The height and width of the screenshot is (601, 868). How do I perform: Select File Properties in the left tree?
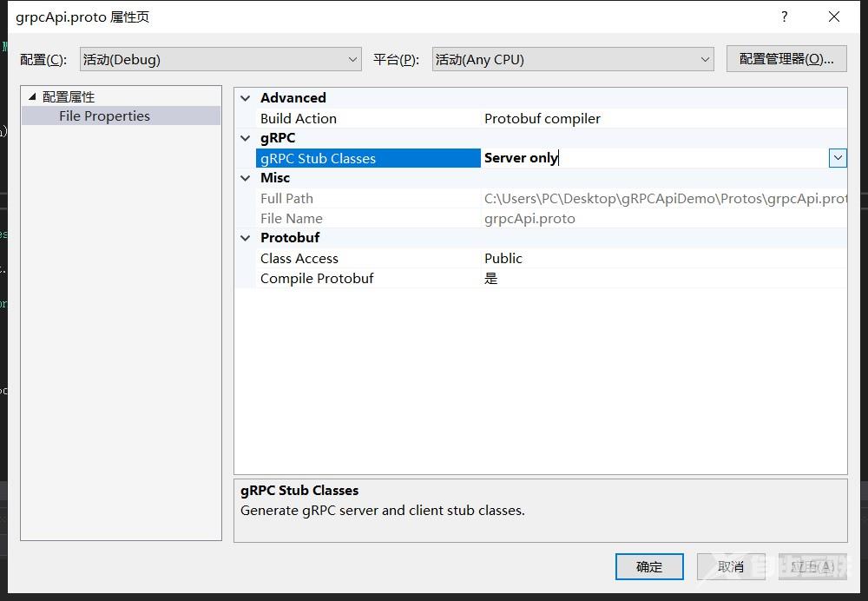[x=103, y=115]
